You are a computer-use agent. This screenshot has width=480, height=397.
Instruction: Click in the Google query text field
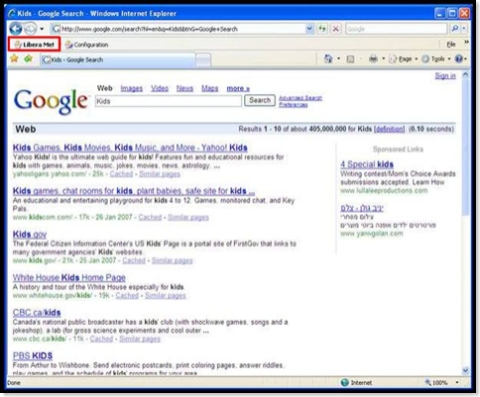168,101
